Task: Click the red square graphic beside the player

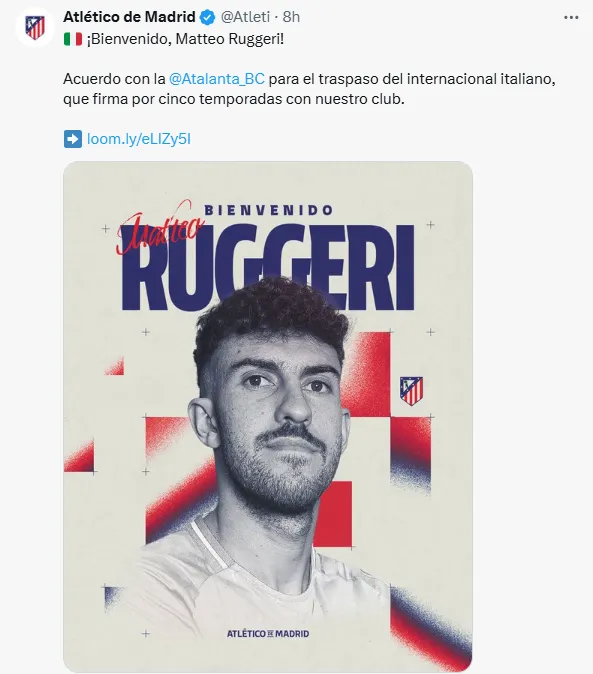Action: pyautogui.click(x=335, y=514)
